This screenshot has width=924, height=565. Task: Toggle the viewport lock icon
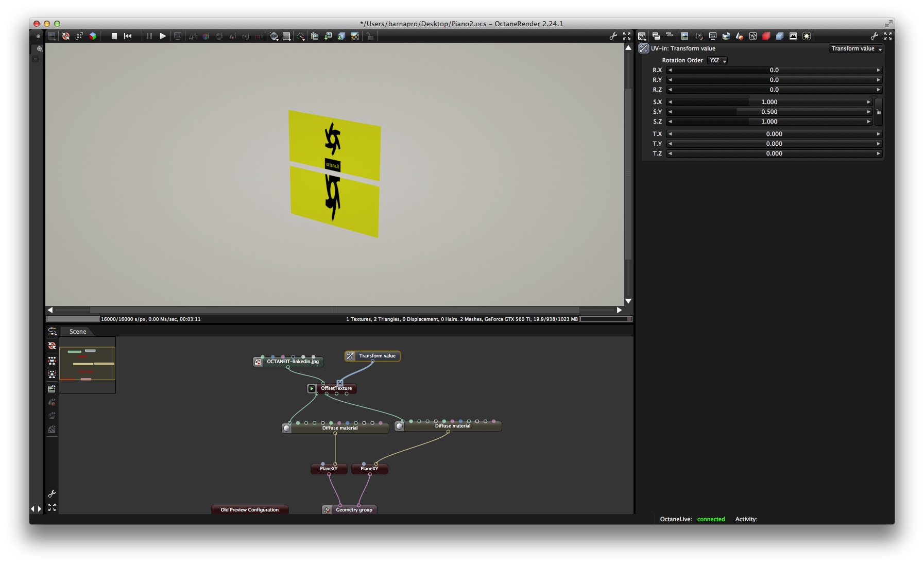click(369, 36)
